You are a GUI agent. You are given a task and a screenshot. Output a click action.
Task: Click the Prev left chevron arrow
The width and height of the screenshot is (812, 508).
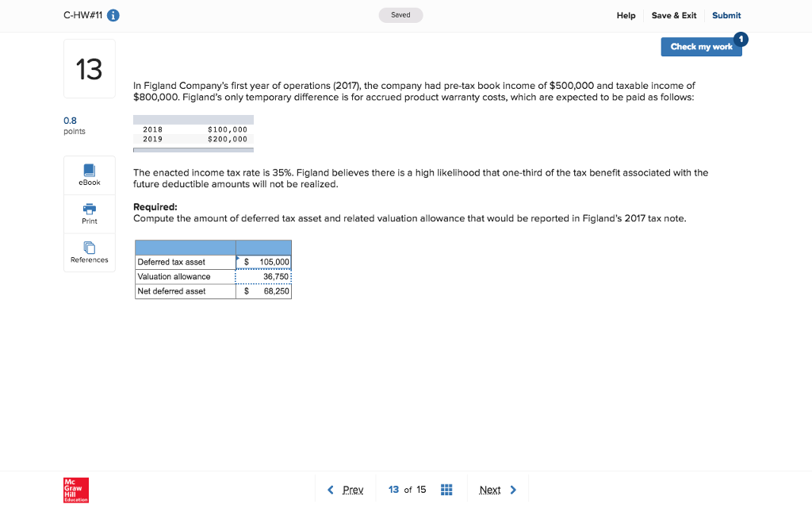point(331,490)
